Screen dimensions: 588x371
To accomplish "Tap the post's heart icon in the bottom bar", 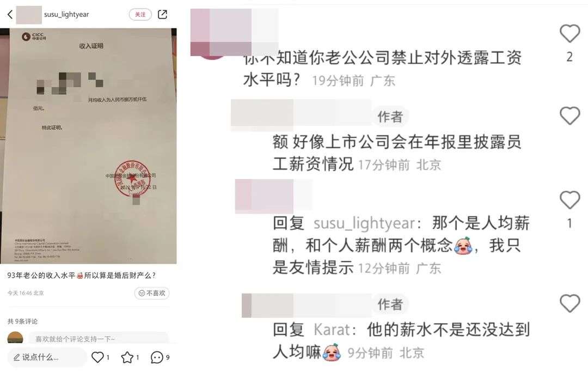I will 97,357.
